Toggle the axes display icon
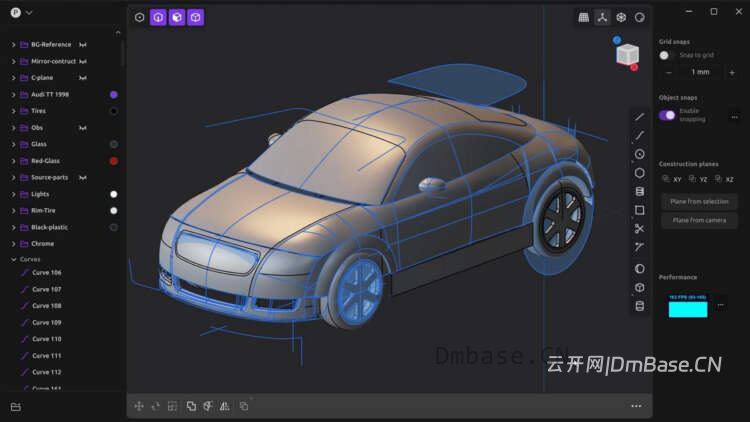 coord(602,18)
